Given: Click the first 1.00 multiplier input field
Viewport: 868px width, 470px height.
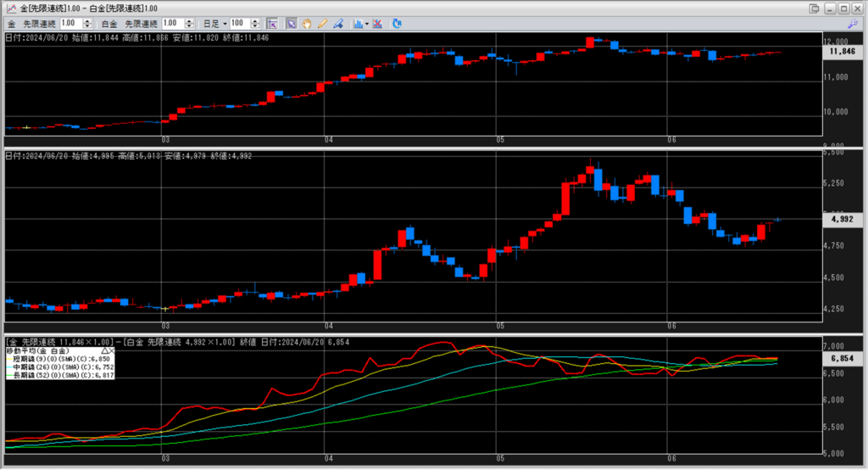Looking at the screenshot, I should click(x=71, y=23).
